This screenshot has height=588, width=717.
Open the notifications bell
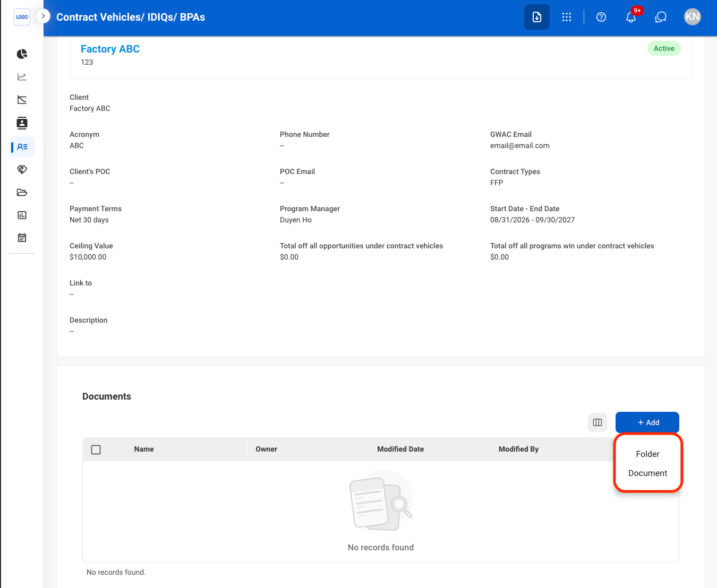click(x=631, y=17)
